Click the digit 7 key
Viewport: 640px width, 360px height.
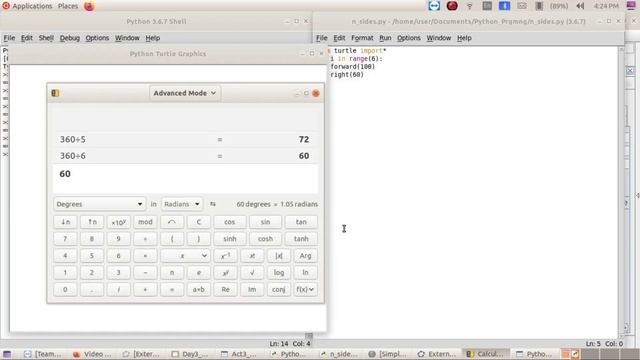coord(65,239)
